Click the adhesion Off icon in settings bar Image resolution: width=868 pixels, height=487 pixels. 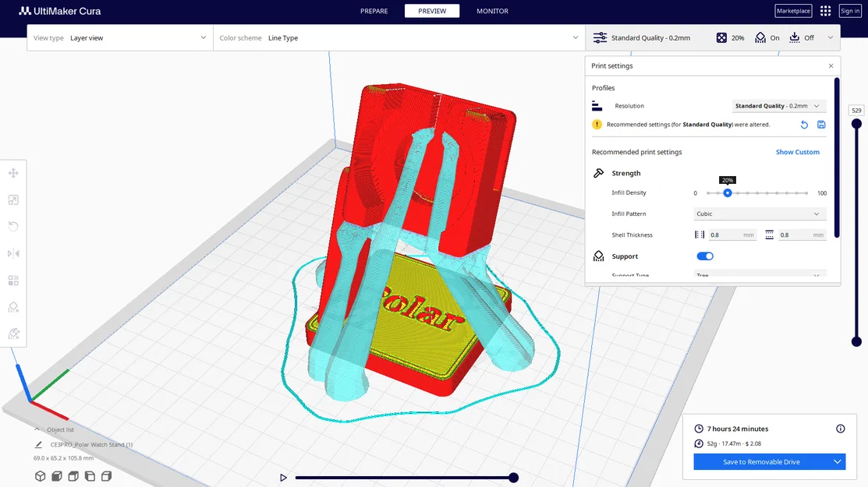(x=795, y=37)
